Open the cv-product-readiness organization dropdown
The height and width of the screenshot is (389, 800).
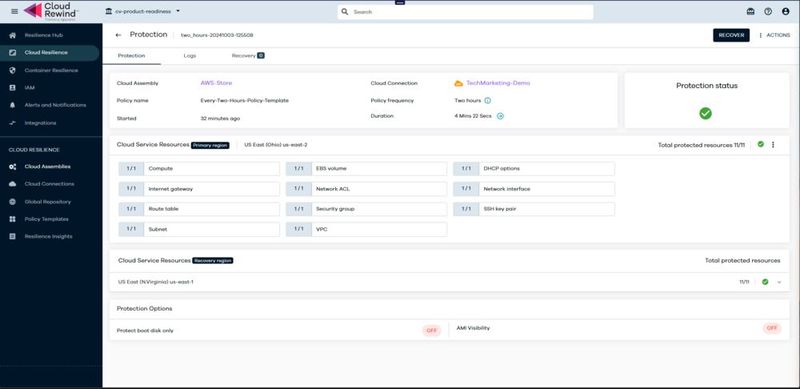tap(142, 11)
